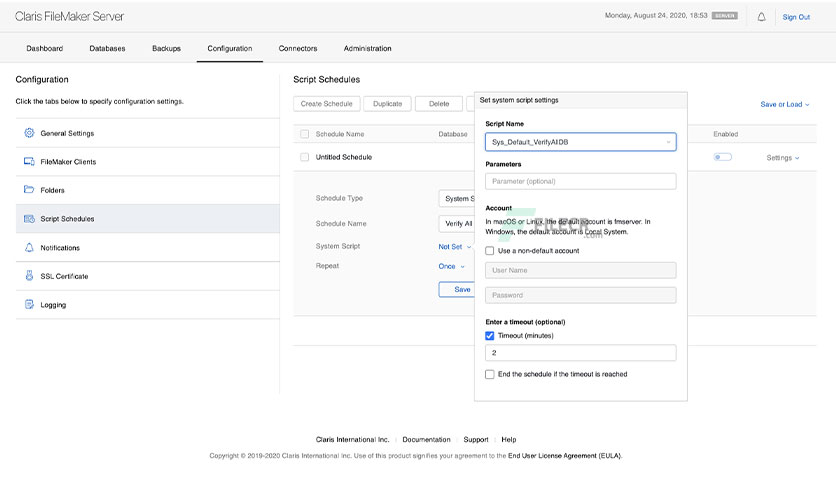836x484 pixels.
Task: Click the Sign Out link
Action: pyautogui.click(x=796, y=17)
